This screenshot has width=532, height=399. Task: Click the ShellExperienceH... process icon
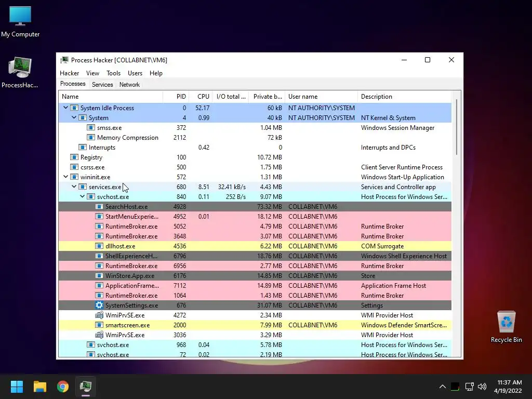(x=99, y=256)
